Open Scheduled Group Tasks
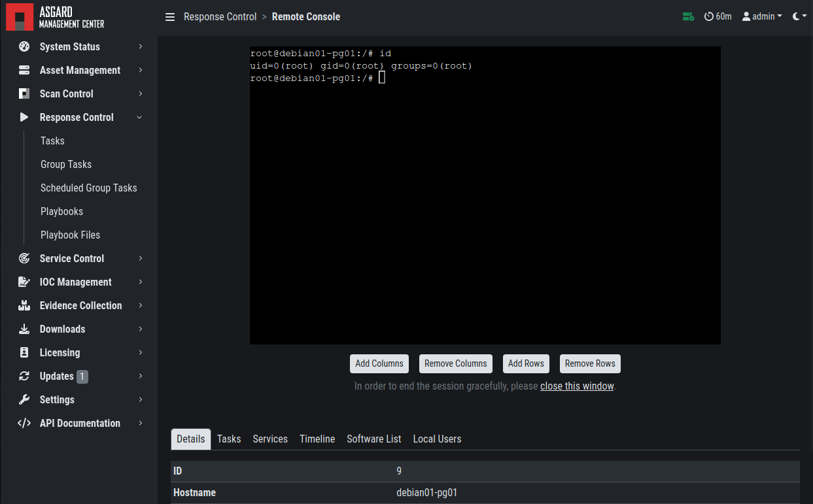 point(89,188)
